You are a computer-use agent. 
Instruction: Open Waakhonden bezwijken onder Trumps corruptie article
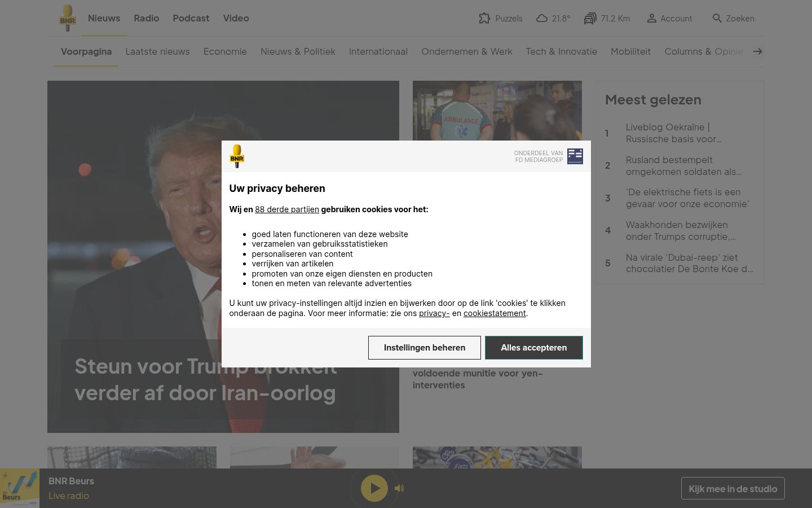[x=681, y=231]
